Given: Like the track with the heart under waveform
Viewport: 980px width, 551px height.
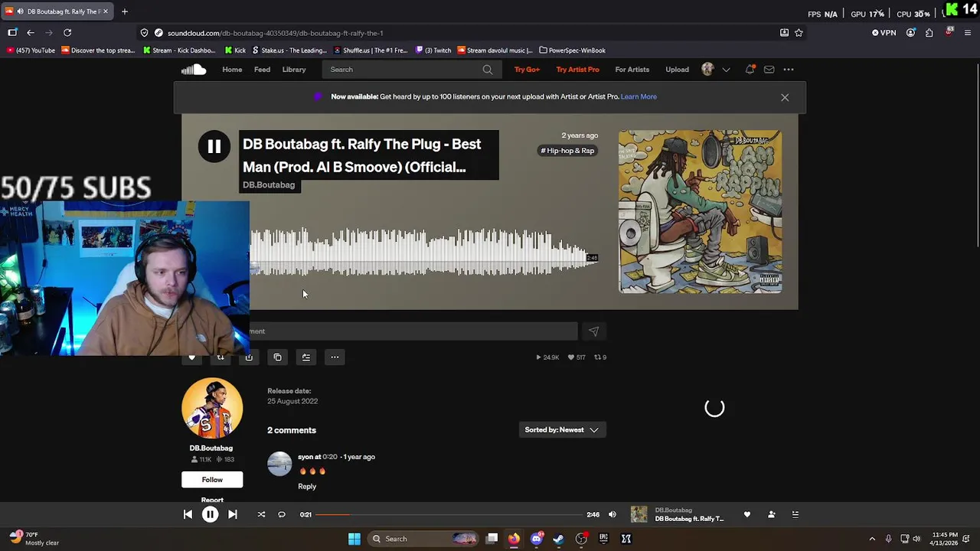Looking at the screenshot, I should pyautogui.click(x=191, y=357).
